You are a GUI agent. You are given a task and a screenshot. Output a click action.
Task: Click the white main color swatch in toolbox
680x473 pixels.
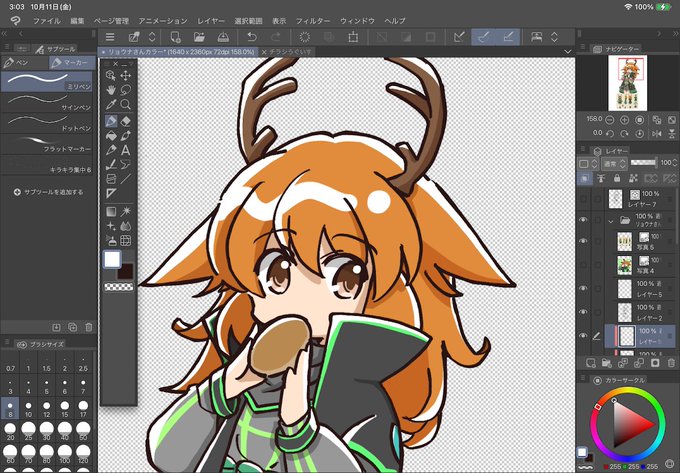coord(112,260)
